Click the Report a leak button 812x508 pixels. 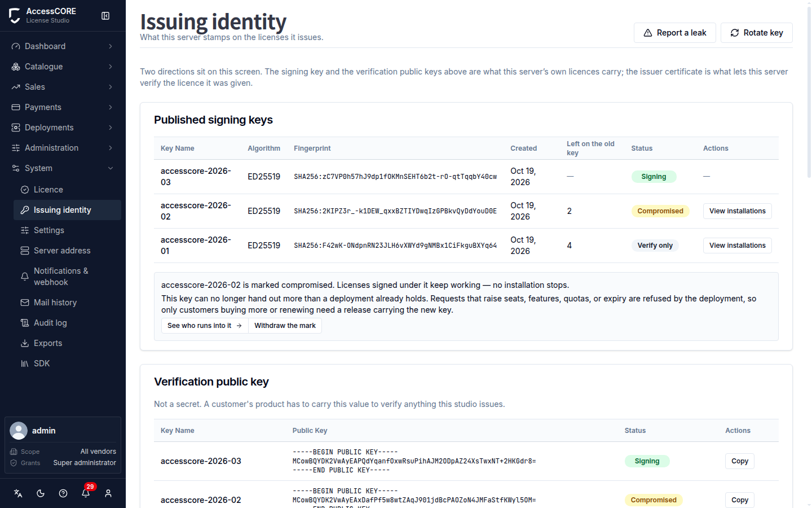(675, 33)
